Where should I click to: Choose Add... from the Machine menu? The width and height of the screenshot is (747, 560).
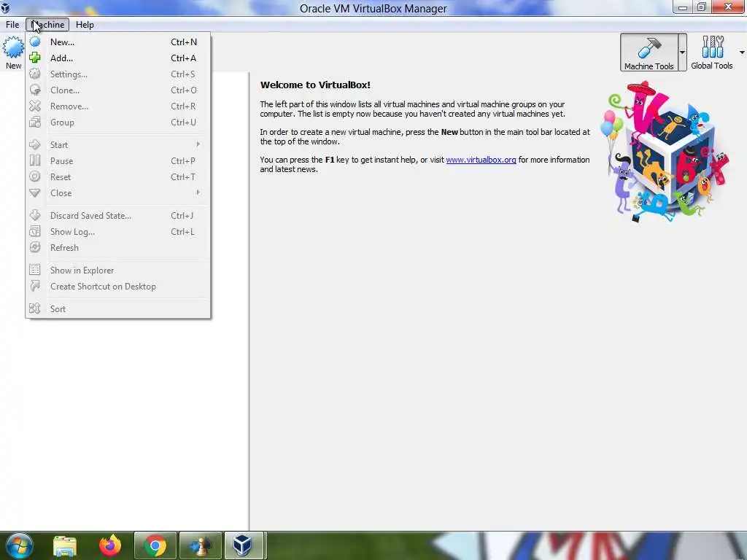[x=117, y=58]
